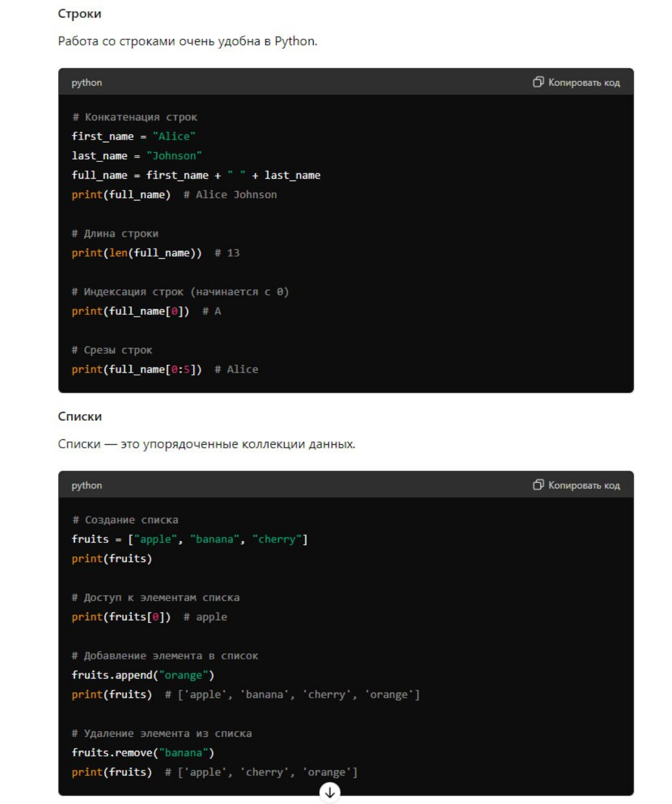Click the '# Конкатенация строк' comment line

pyautogui.click(x=134, y=117)
